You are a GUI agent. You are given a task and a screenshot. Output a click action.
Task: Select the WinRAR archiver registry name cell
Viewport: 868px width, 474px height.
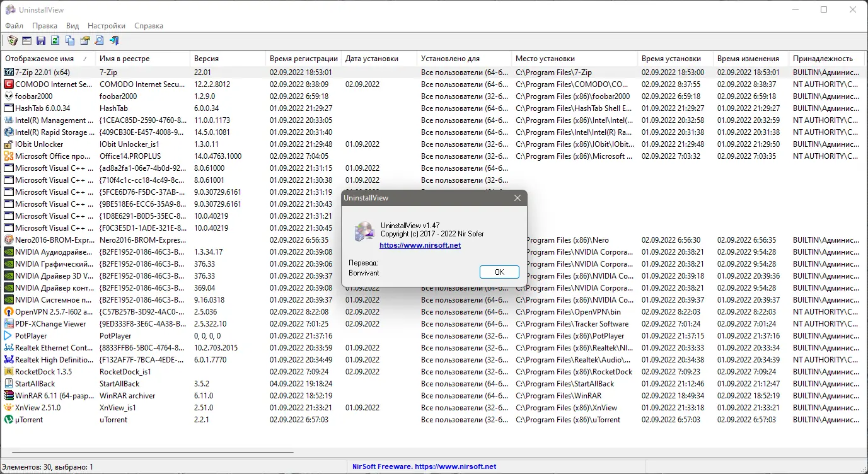127,396
